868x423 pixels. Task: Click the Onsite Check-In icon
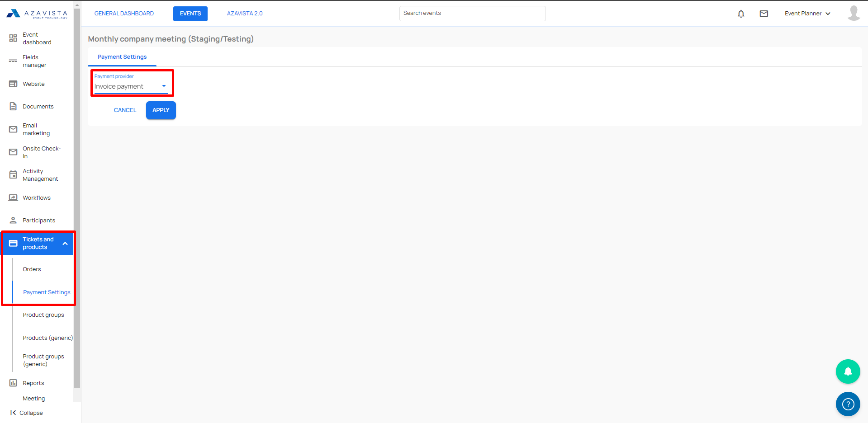13,152
